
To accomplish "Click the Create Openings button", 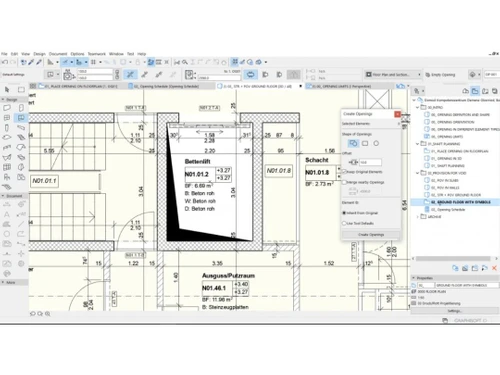I will (371, 235).
